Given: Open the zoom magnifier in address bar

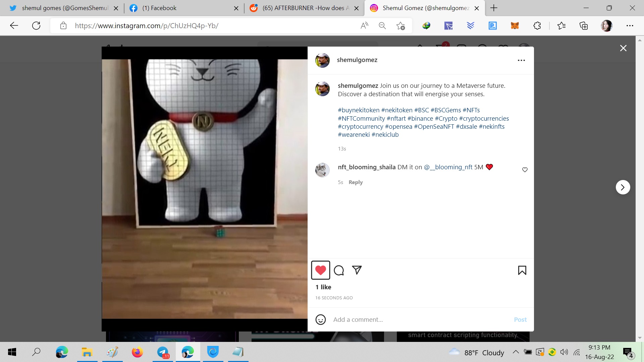Looking at the screenshot, I should 382,26.
